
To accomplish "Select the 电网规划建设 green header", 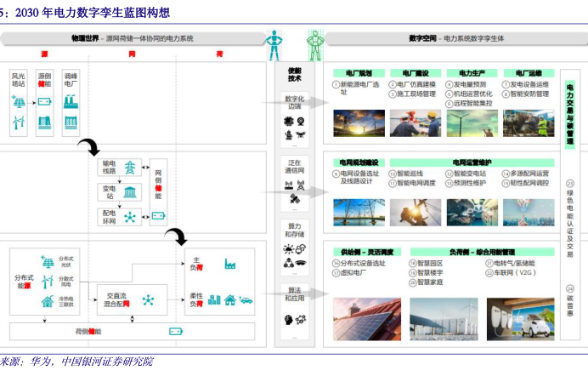I will [359, 162].
